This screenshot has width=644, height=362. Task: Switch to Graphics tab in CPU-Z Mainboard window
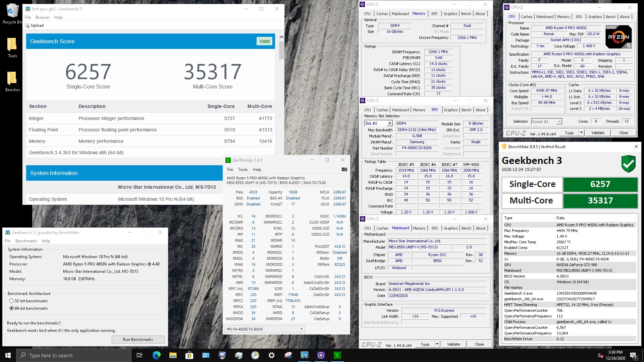pos(450,228)
